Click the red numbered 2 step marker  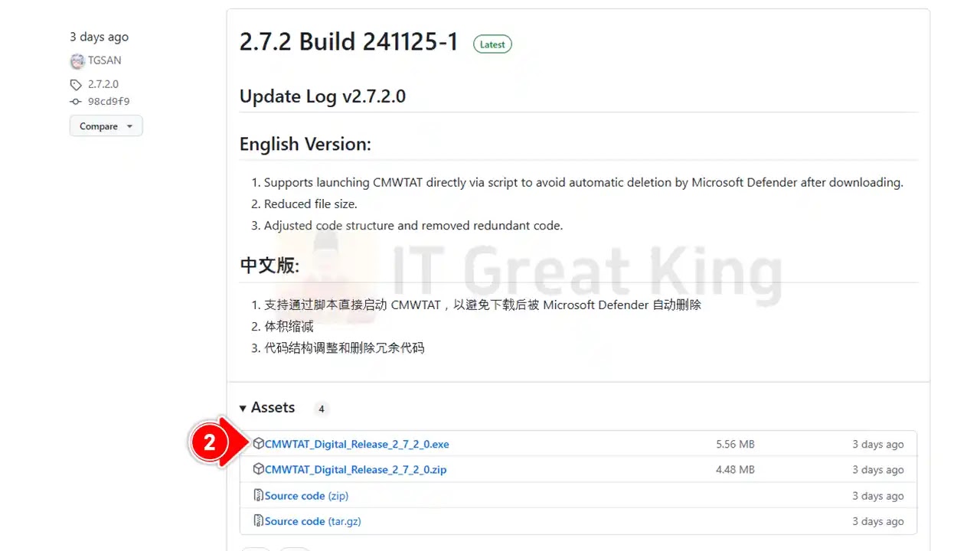coord(210,443)
